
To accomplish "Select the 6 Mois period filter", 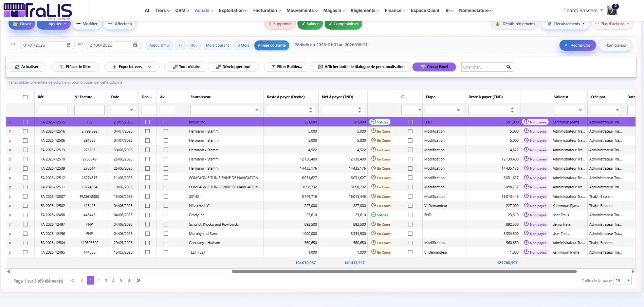I will [243, 45].
